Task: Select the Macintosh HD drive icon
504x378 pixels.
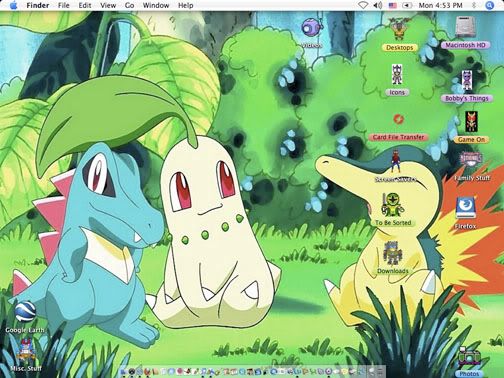Action: (465, 27)
